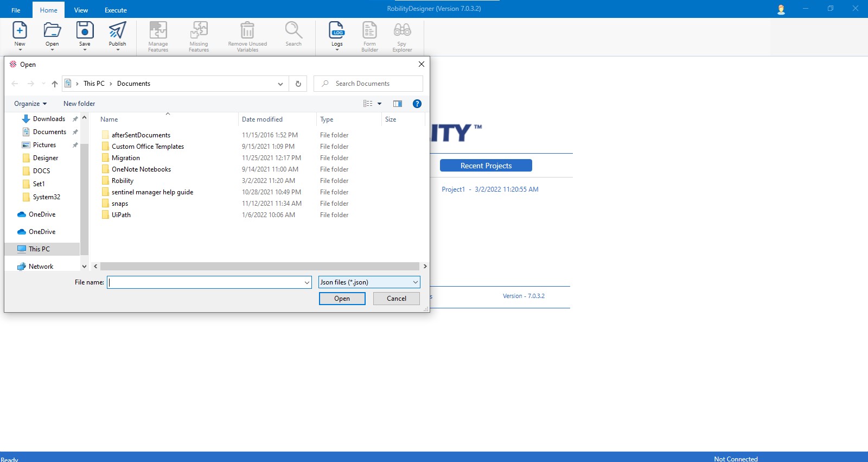The height and width of the screenshot is (462, 868).
Task: Click the File name input field
Action: pos(206,282)
